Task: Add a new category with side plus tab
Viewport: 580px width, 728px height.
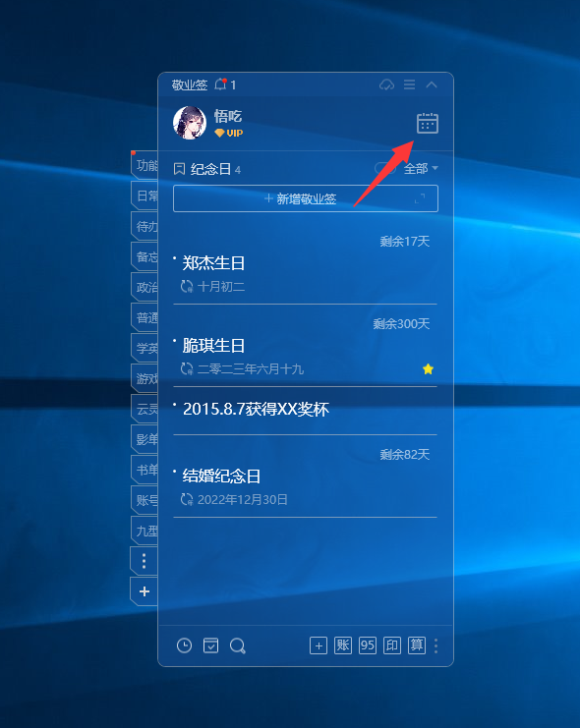Action: [145, 591]
